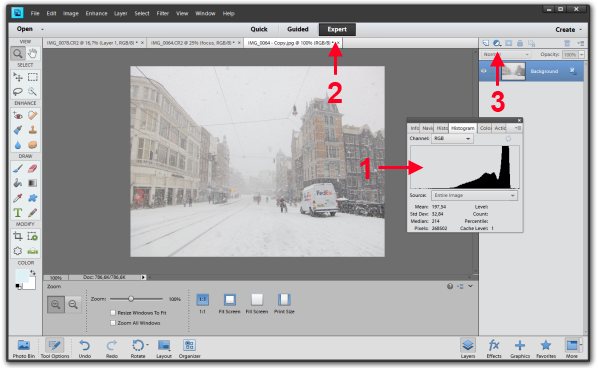The width and height of the screenshot is (598, 368).
Task: Click the background color swatch
Action: coord(30,284)
